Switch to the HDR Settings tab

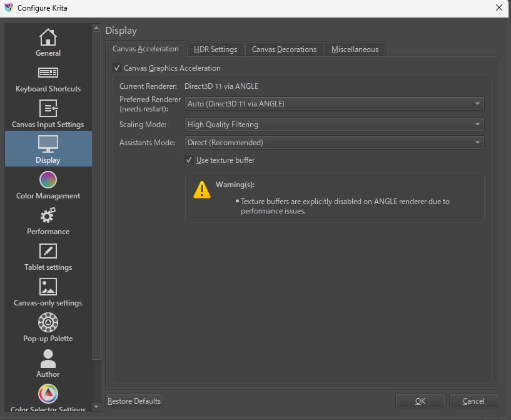(215, 49)
